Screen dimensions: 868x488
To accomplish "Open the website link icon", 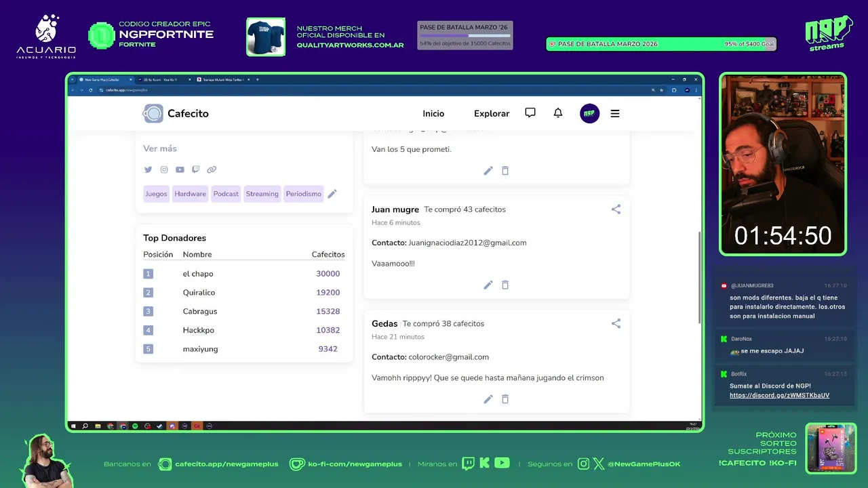I will click(x=212, y=169).
